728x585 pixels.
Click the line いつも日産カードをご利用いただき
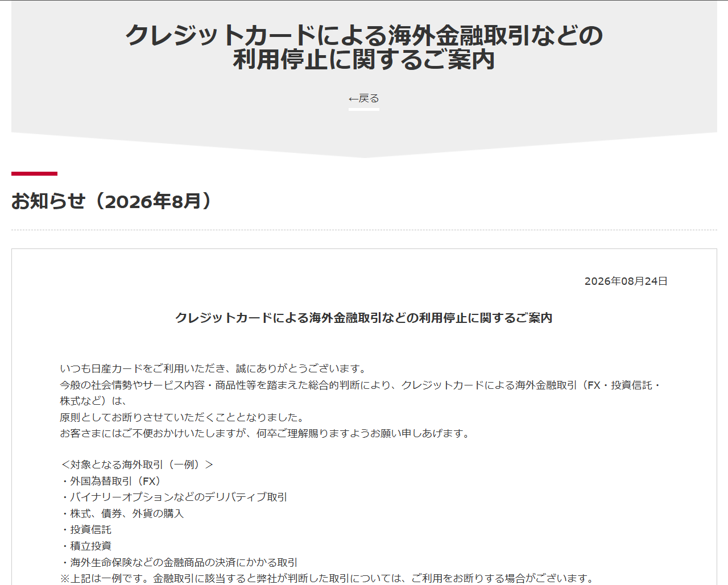tap(215, 369)
